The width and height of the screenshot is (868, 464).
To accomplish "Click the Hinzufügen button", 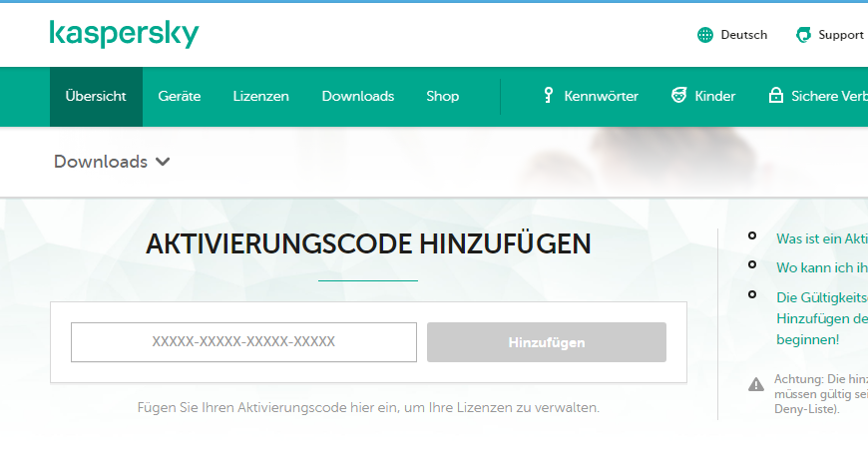I will tap(547, 342).
